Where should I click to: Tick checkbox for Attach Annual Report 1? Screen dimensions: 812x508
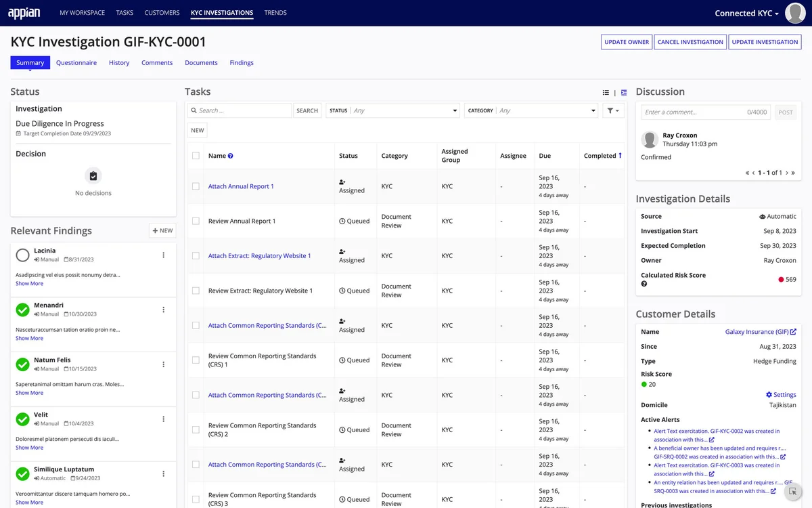pos(196,186)
